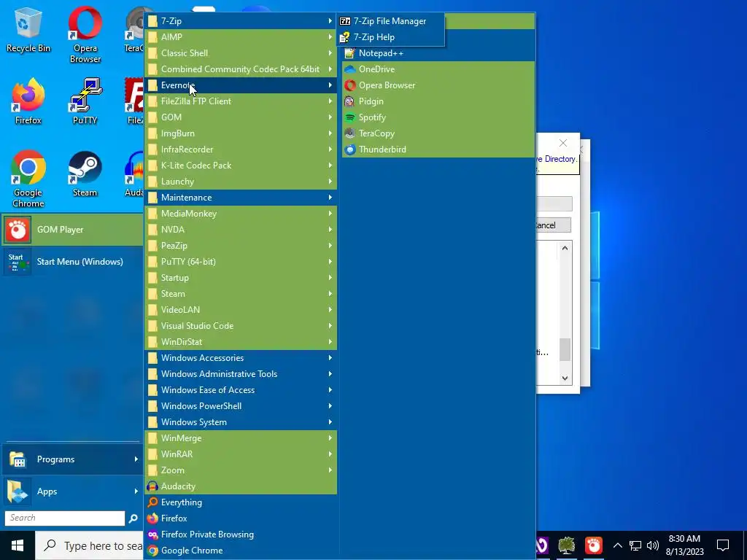Open the K-Lite Codec Pack entry
Image resolution: width=747 pixels, height=560 pixels.
pyautogui.click(x=241, y=166)
